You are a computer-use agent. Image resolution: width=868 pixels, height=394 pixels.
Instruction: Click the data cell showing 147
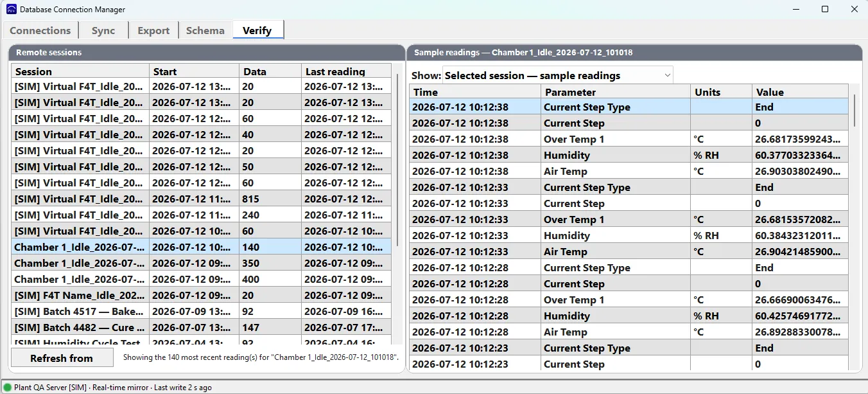(270, 327)
